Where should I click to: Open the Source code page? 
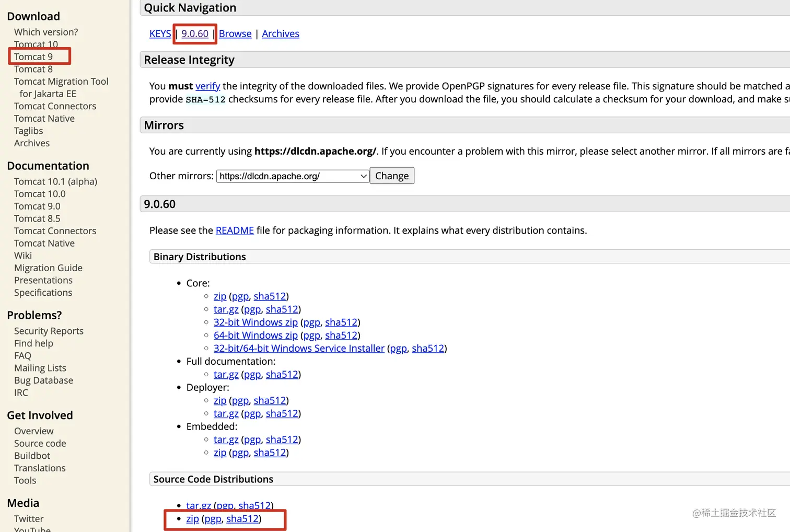pyautogui.click(x=40, y=443)
